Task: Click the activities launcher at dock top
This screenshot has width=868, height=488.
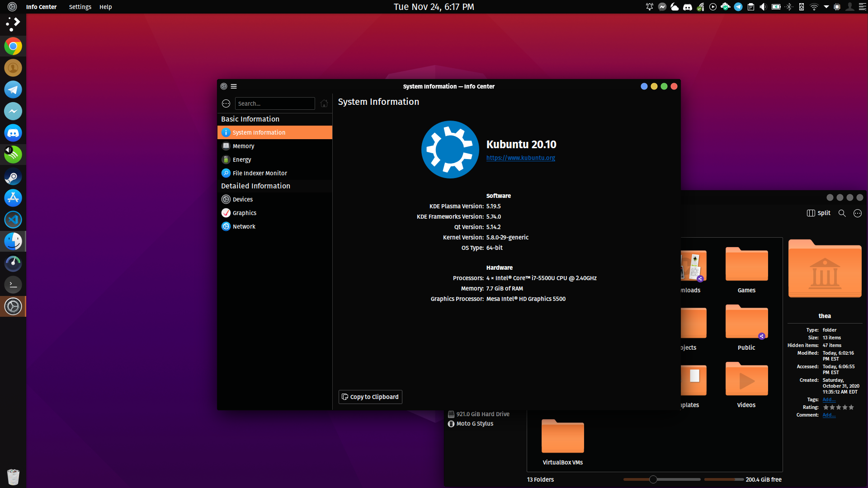Action: 13,24
